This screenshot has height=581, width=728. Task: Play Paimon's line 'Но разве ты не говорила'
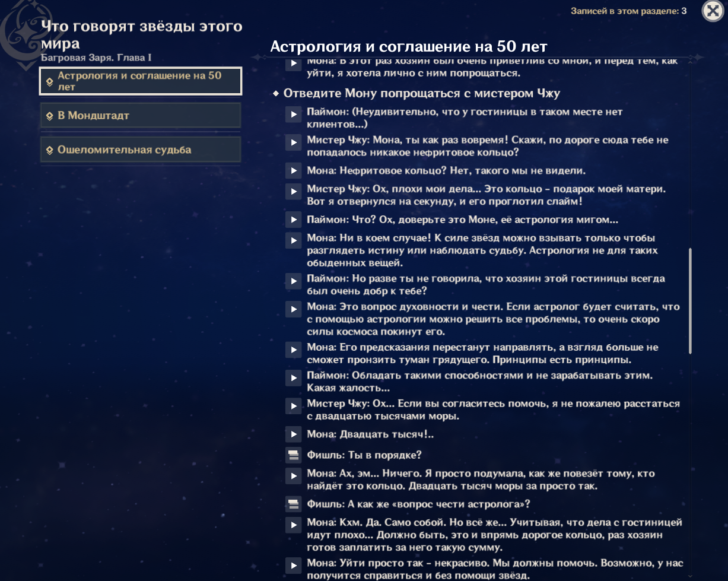pyautogui.click(x=293, y=280)
